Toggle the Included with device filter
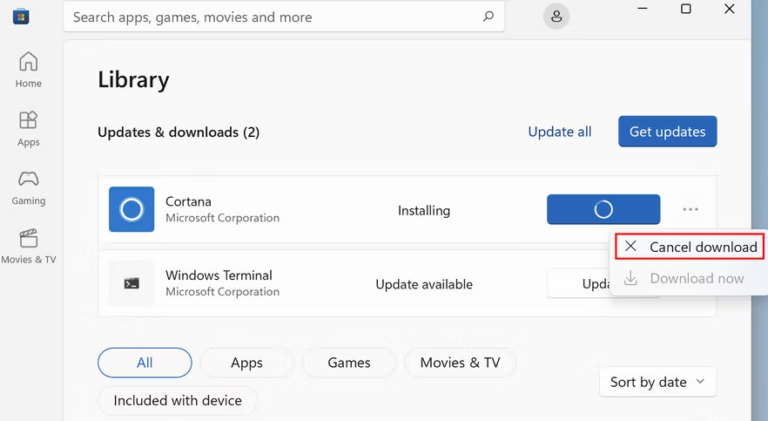The image size is (768, 421). (x=177, y=400)
